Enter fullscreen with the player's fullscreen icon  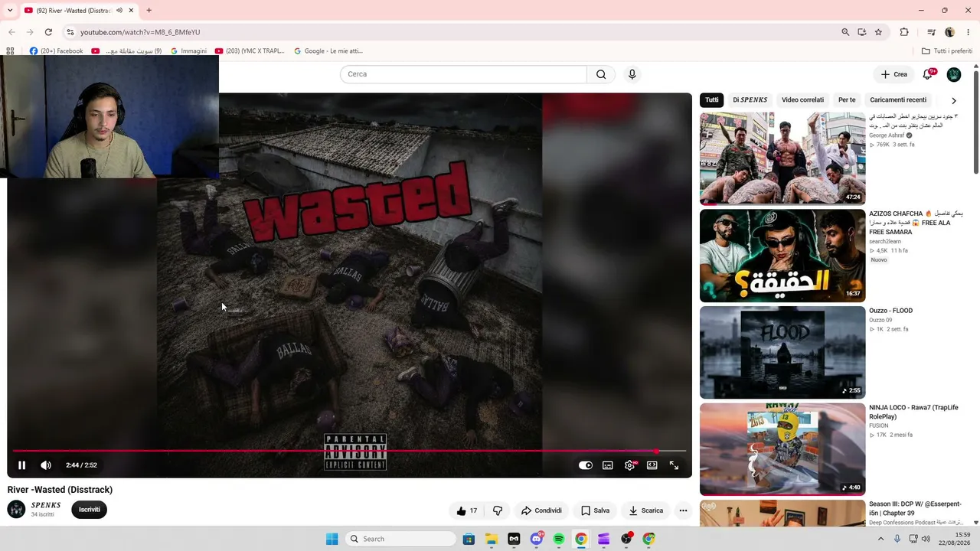pyautogui.click(x=675, y=465)
